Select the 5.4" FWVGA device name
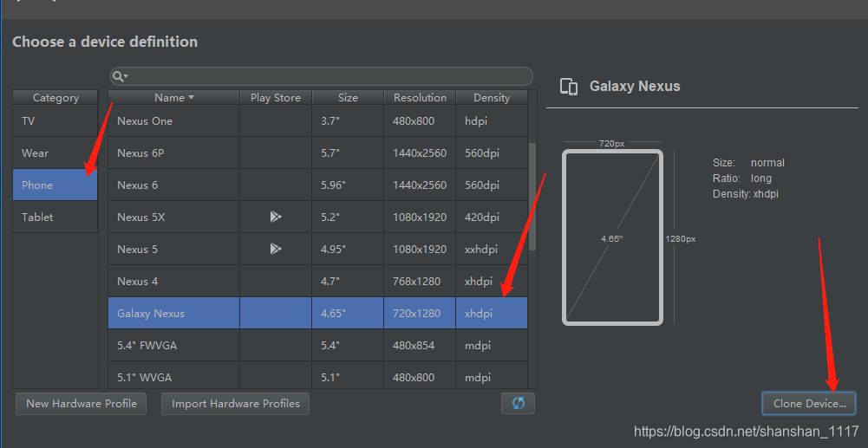868x448 pixels. (x=147, y=345)
